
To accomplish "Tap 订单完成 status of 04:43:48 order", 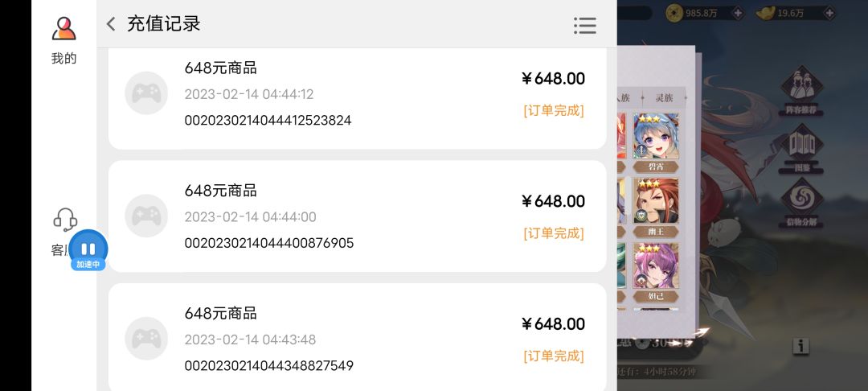I will tap(554, 356).
